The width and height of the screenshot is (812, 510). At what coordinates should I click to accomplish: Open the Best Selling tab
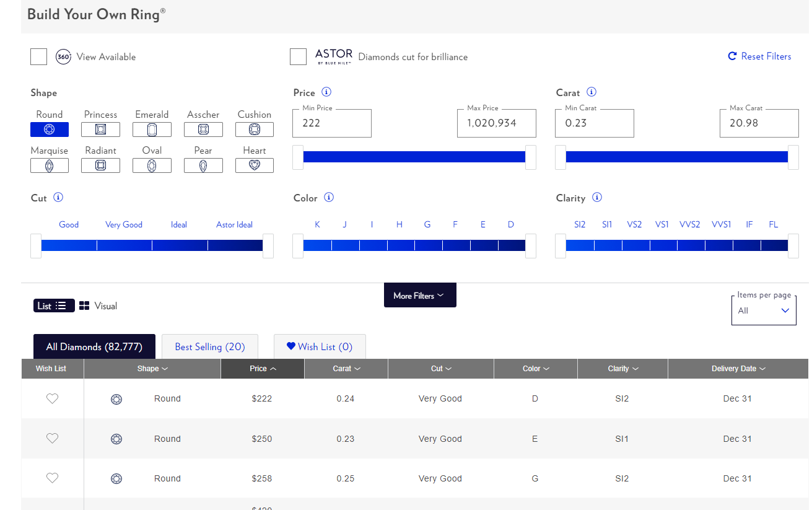[210, 346]
